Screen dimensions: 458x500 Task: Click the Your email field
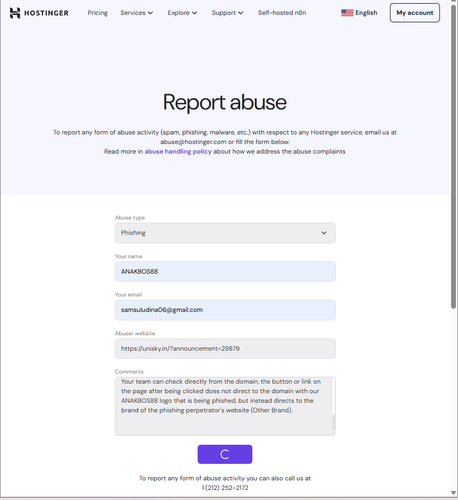[x=225, y=310]
